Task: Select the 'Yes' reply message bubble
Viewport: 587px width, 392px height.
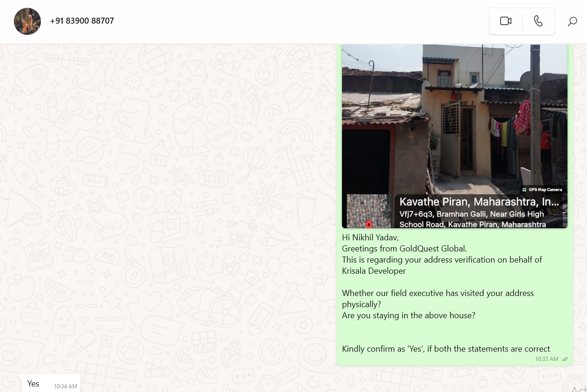Action: tap(51, 384)
